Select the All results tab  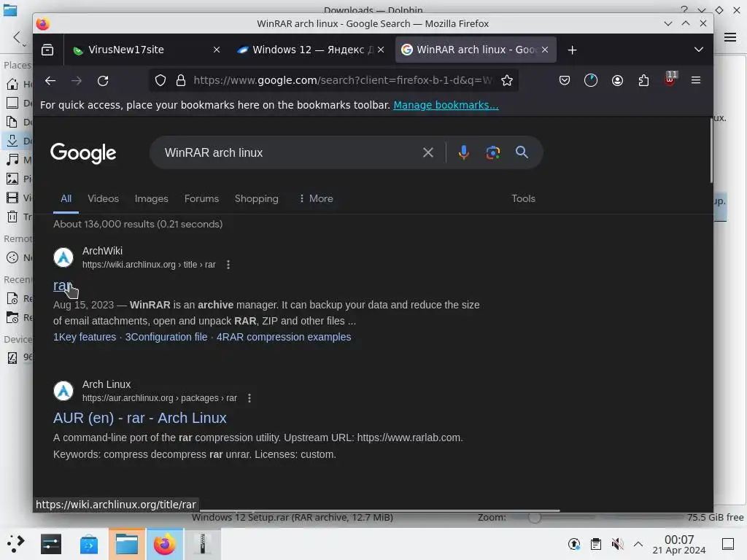coord(66,198)
